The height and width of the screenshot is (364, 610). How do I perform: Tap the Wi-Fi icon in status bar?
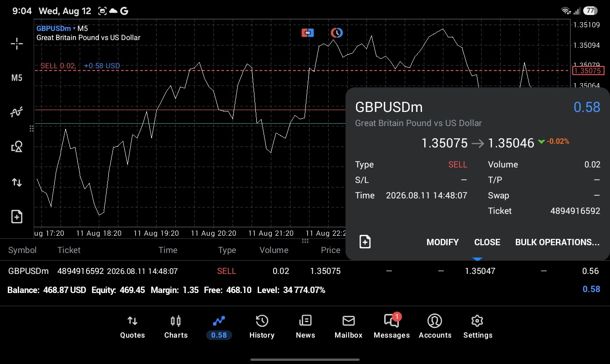coord(566,11)
